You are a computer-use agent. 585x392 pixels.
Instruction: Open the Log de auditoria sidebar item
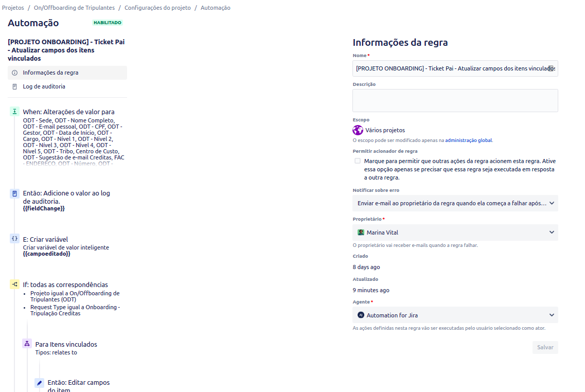(x=67, y=86)
